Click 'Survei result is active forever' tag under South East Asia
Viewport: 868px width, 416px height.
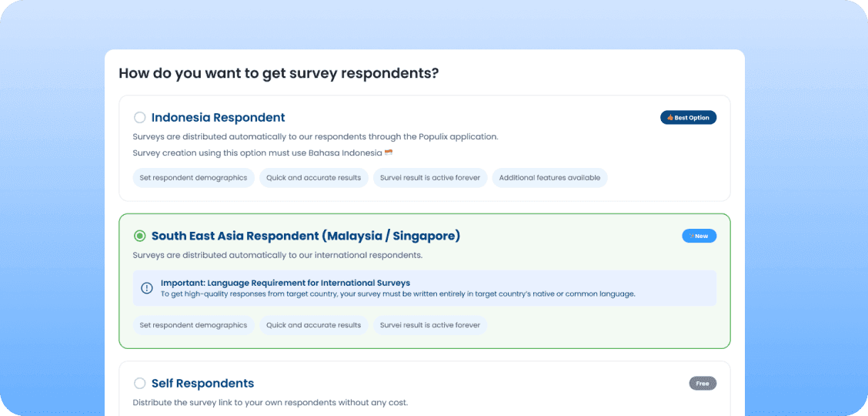click(x=430, y=325)
